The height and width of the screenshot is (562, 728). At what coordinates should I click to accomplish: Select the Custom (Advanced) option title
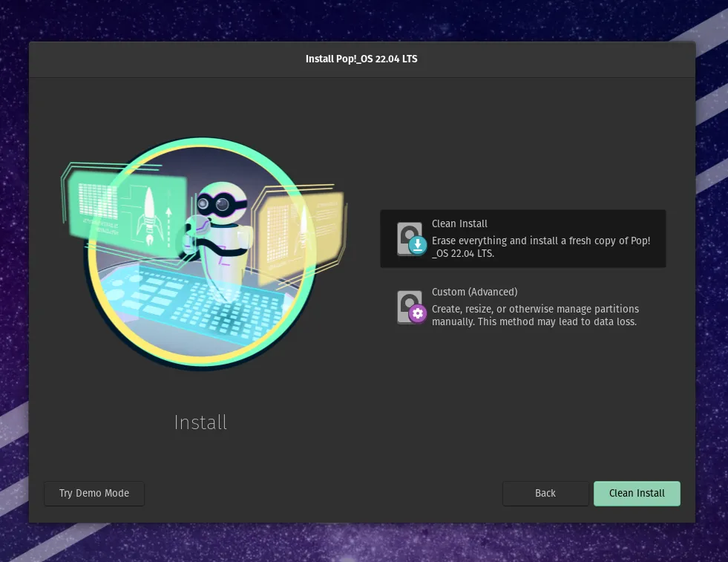click(x=474, y=292)
